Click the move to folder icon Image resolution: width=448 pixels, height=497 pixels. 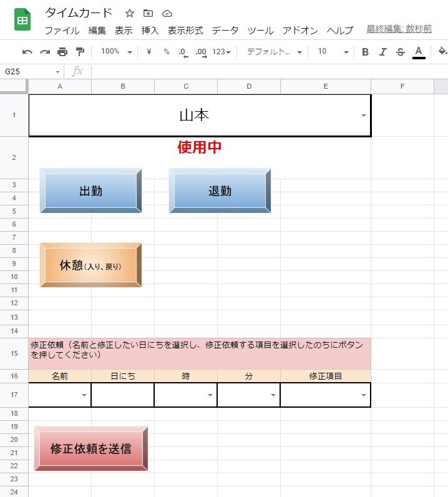click(148, 13)
